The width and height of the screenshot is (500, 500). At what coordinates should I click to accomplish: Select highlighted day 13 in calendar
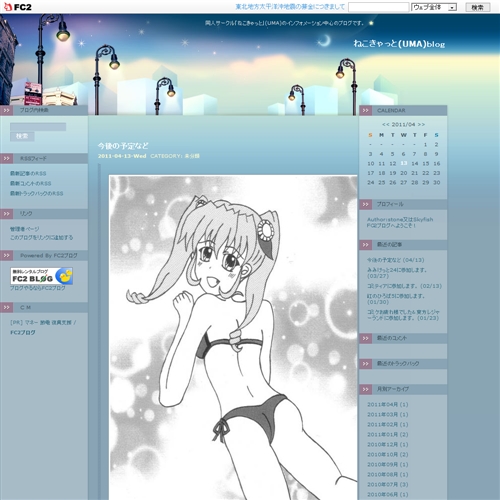(x=404, y=163)
